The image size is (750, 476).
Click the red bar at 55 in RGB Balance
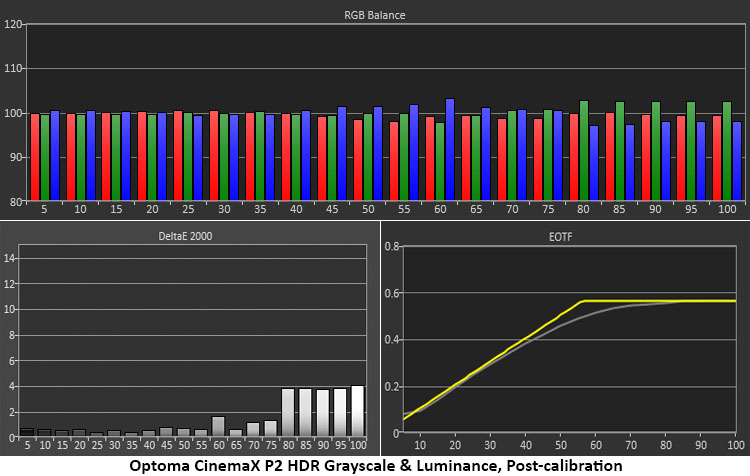coord(394,160)
